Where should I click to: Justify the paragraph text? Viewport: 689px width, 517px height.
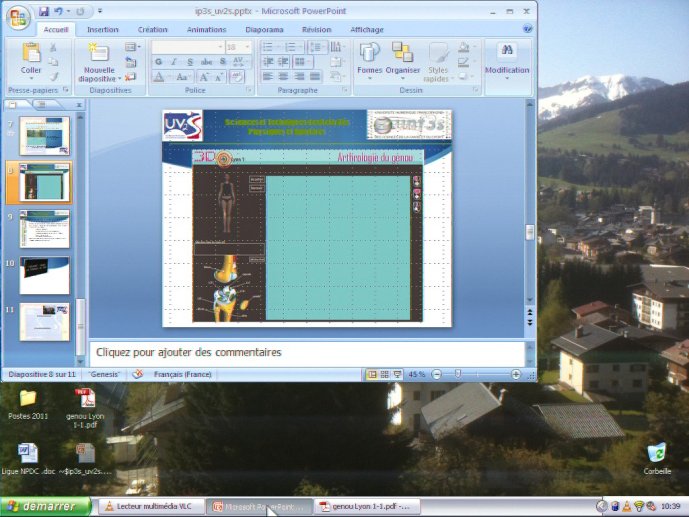pos(315,77)
